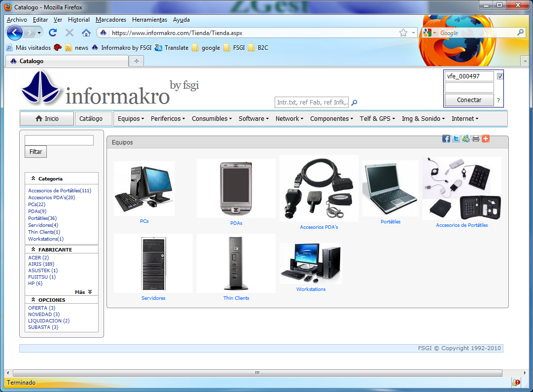The image size is (533, 392).
Task: Open the browser home page icon
Action: pyautogui.click(x=86, y=33)
